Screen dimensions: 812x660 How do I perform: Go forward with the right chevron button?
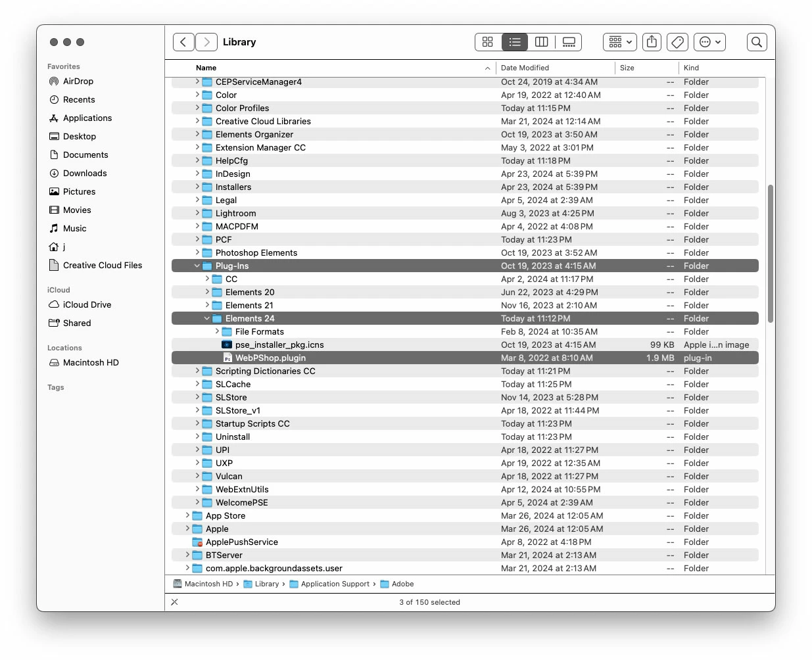(206, 42)
